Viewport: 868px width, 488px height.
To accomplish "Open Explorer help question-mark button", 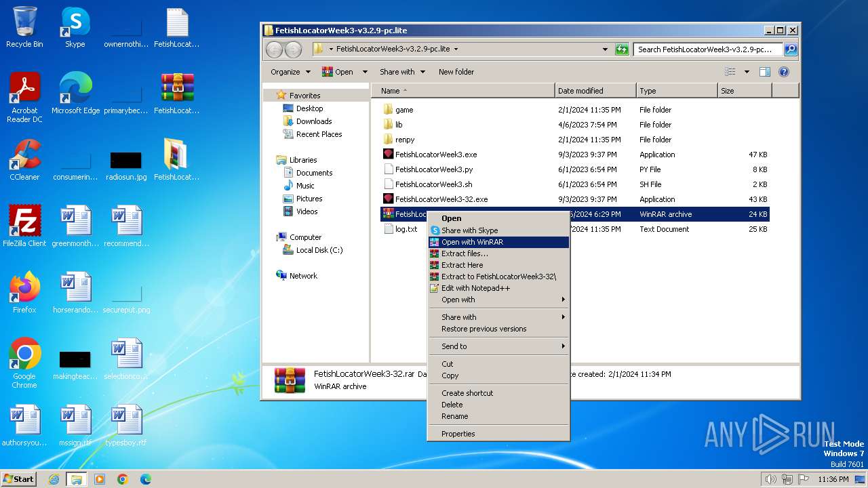I will click(x=784, y=72).
